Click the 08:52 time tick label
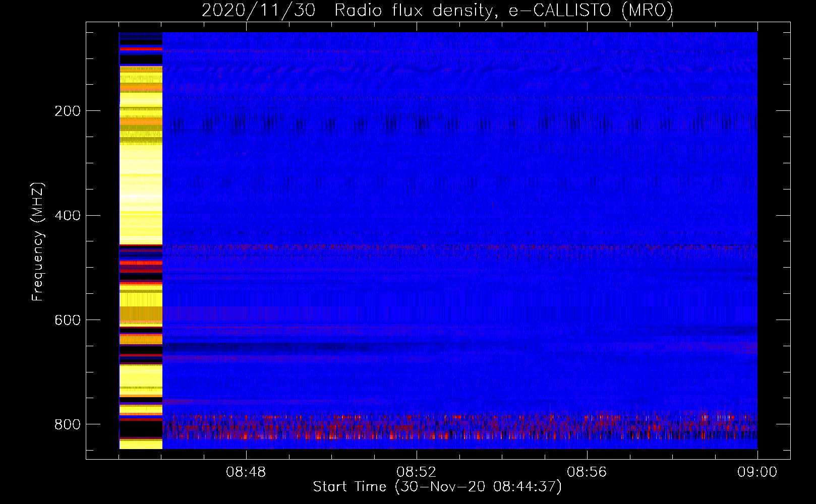Image resolution: width=816 pixels, height=504 pixels. [x=416, y=473]
